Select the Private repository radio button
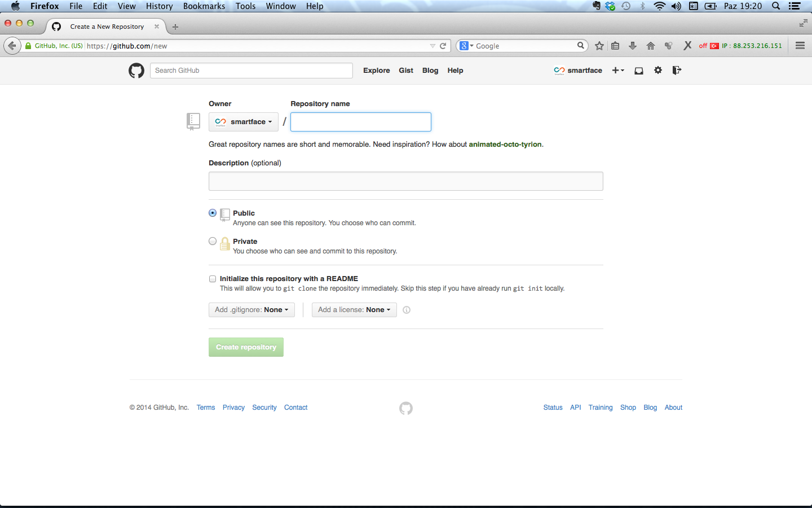This screenshot has width=812, height=508. click(213, 241)
